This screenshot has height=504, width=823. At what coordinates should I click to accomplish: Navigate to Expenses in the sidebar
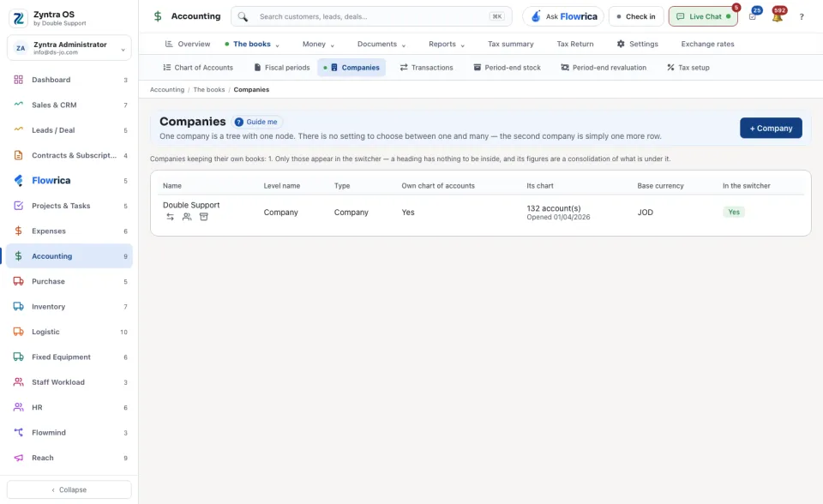[x=69, y=231]
